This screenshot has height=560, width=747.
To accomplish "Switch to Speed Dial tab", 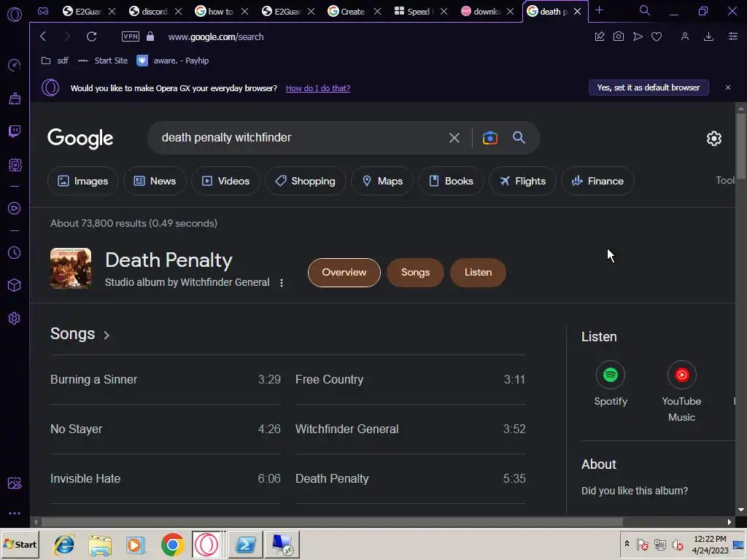I will click(418, 12).
